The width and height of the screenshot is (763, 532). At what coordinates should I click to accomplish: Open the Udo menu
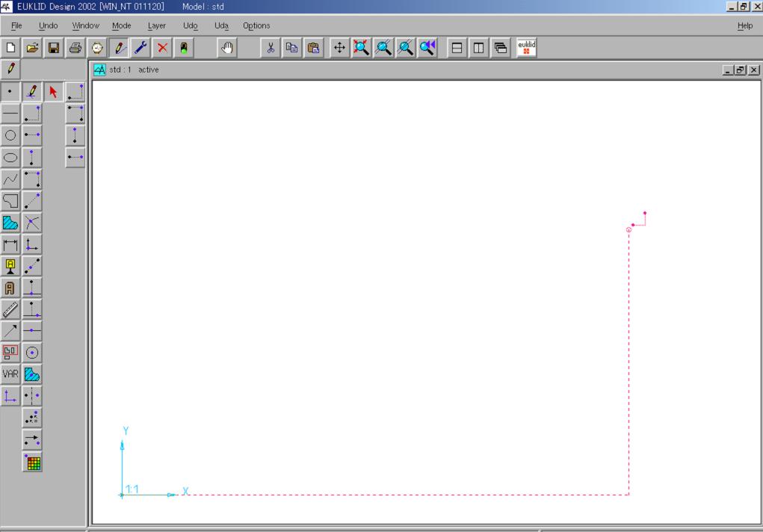191,26
